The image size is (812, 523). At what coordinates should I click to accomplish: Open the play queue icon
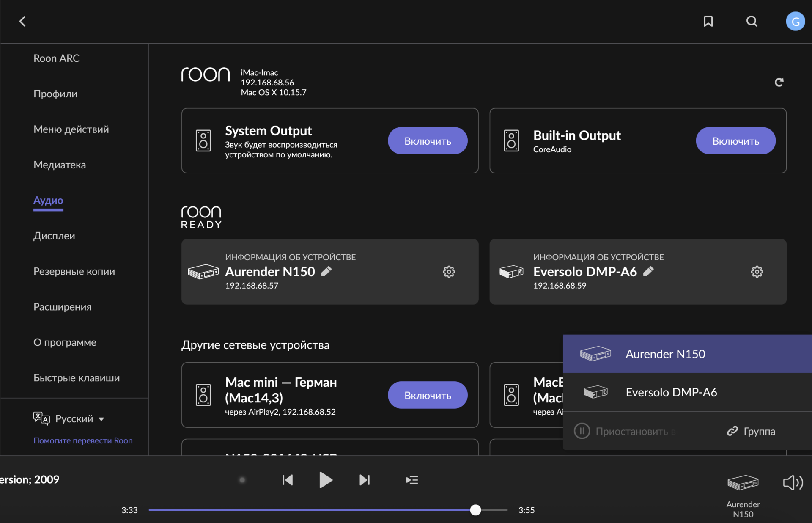[x=412, y=480]
